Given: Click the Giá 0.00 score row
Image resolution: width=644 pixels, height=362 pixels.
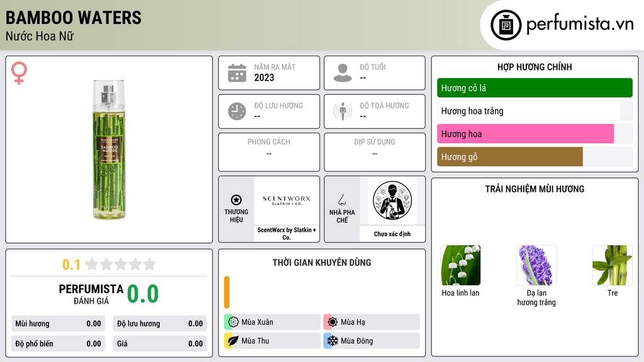Looking at the screenshot, I should (160, 344).
